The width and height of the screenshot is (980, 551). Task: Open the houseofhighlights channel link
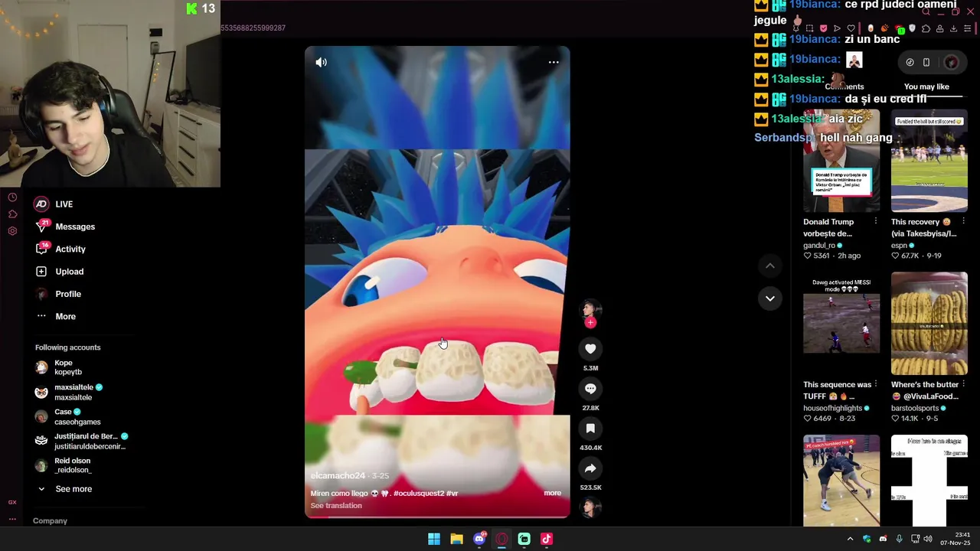click(832, 409)
